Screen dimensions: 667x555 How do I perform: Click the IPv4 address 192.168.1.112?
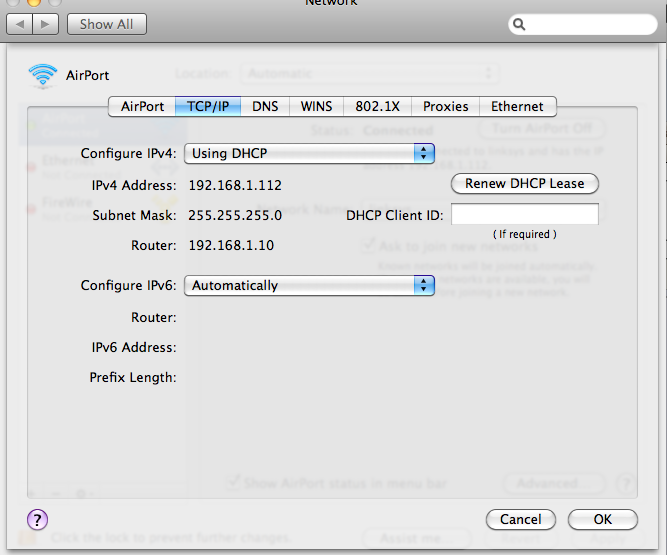click(235, 185)
